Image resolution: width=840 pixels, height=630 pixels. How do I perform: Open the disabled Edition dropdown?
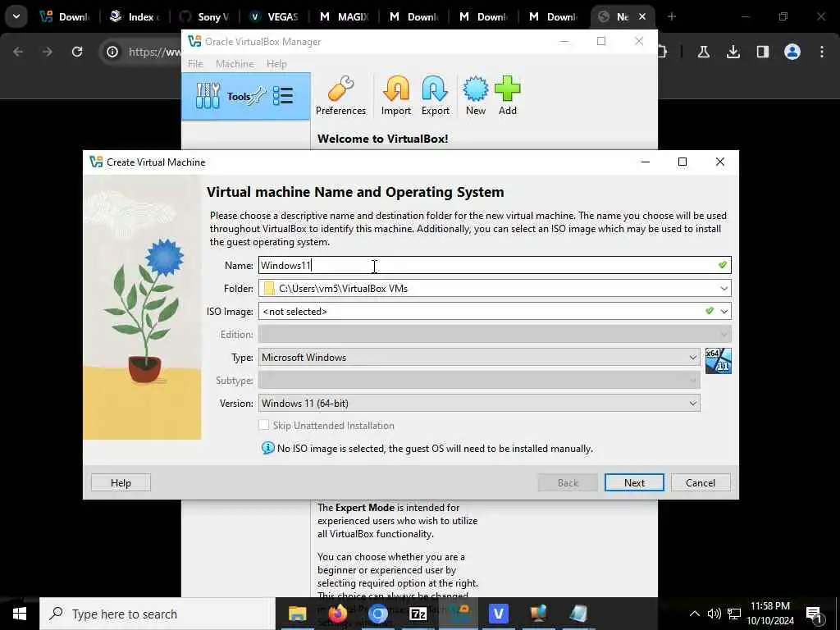tap(495, 335)
